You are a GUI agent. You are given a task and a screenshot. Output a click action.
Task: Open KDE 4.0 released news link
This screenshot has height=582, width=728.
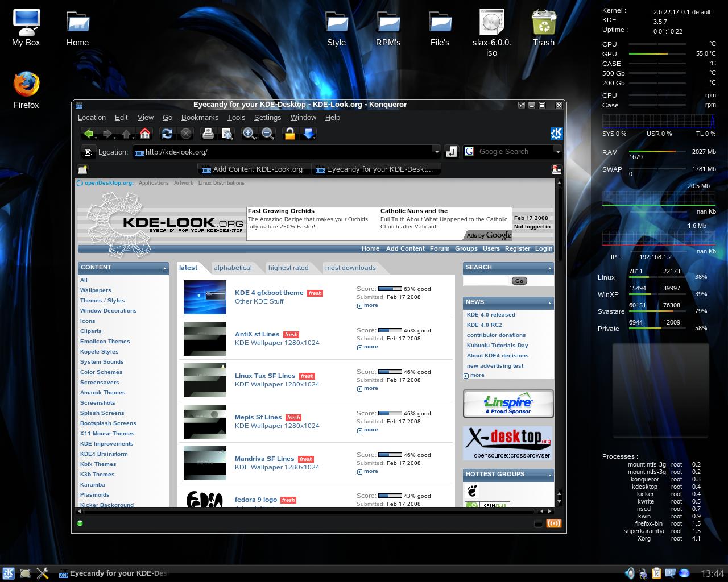(491, 315)
